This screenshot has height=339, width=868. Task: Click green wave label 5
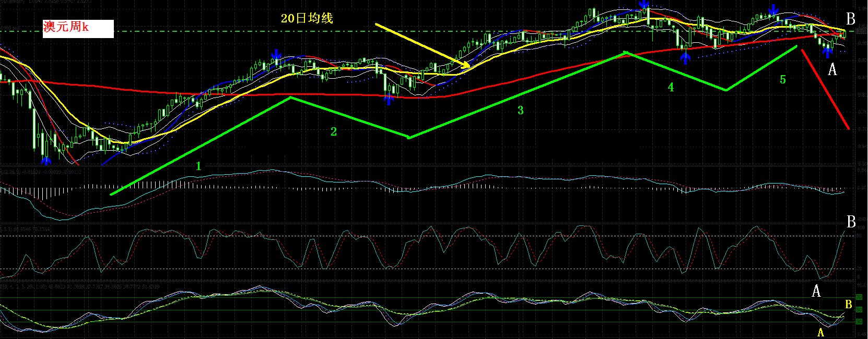pyautogui.click(x=782, y=79)
